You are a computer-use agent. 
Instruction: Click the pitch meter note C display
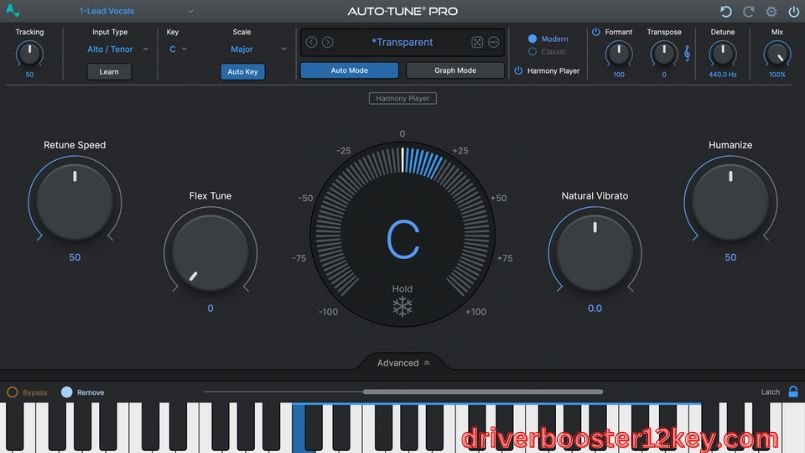click(402, 239)
